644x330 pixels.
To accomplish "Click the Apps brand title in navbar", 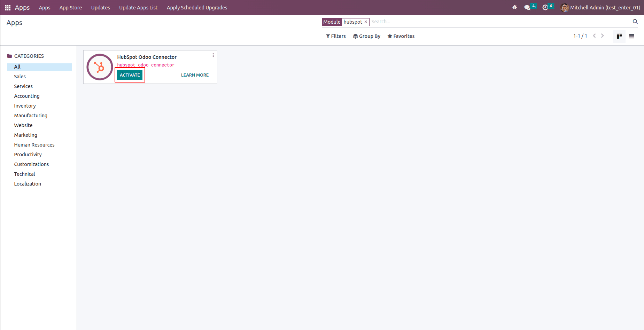I will (22, 8).
